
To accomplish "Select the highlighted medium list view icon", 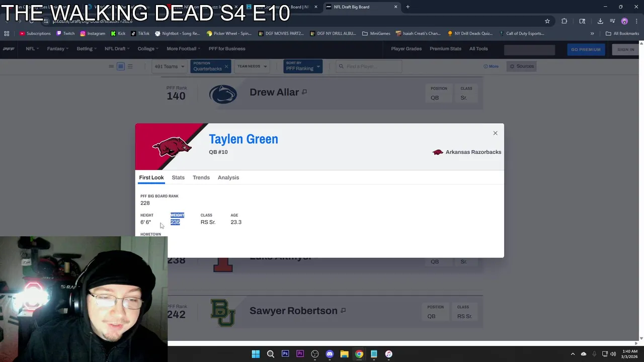I will pyautogui.click(x=121, y=66).
